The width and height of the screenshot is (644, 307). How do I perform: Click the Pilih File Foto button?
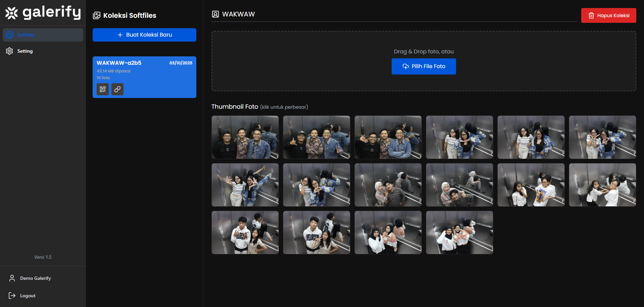424,66
